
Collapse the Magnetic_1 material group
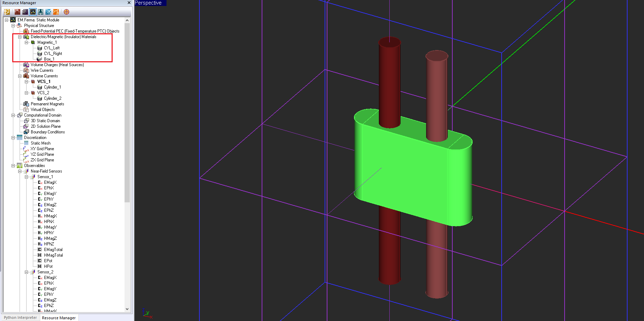[26, 42]
